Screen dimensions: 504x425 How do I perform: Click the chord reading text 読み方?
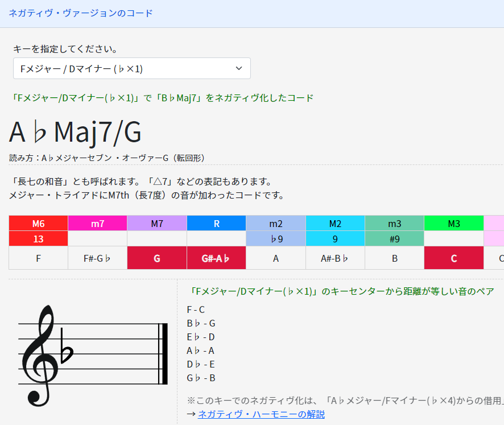click(x=107, y=158)
